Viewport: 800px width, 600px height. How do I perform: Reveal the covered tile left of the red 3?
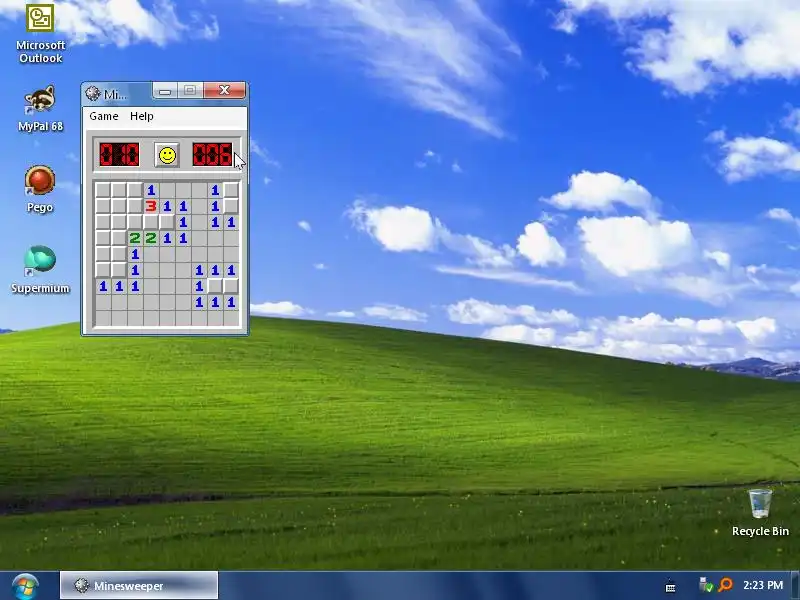tap(135, 206)
